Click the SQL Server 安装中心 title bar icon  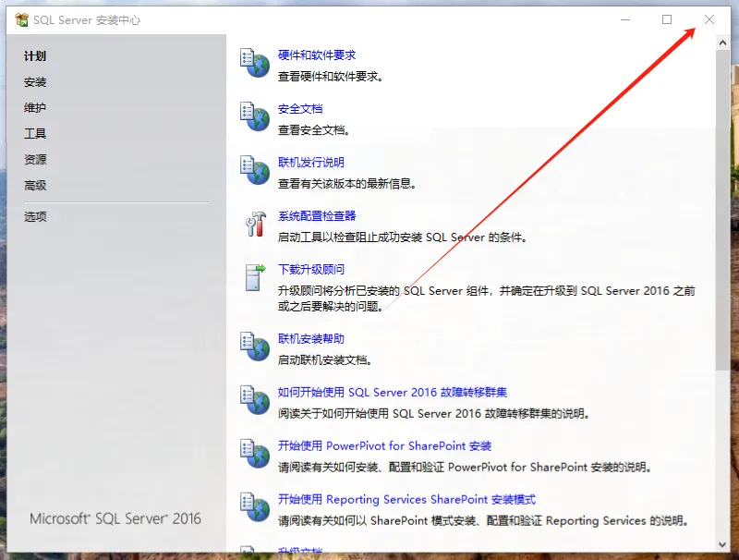[x=21, y=19]
